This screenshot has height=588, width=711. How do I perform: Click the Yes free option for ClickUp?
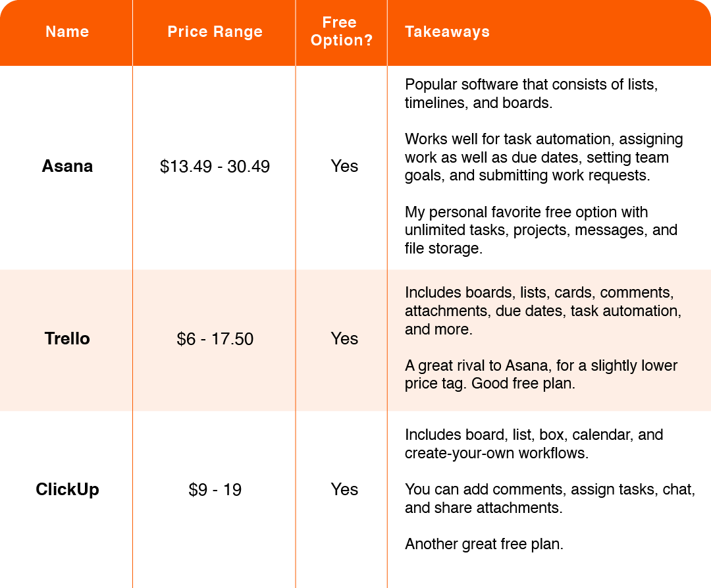344,489
